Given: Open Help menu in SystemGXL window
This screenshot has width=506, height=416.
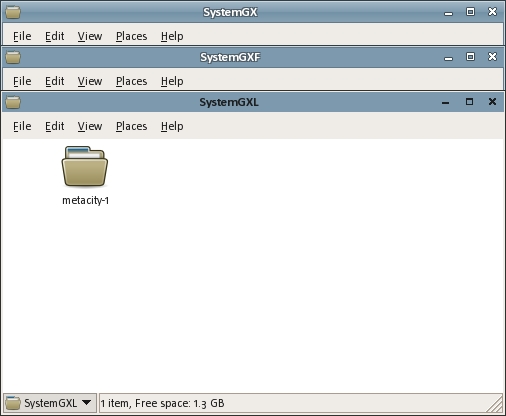Looking at the screenshot, I should click(x=172, y=126).
